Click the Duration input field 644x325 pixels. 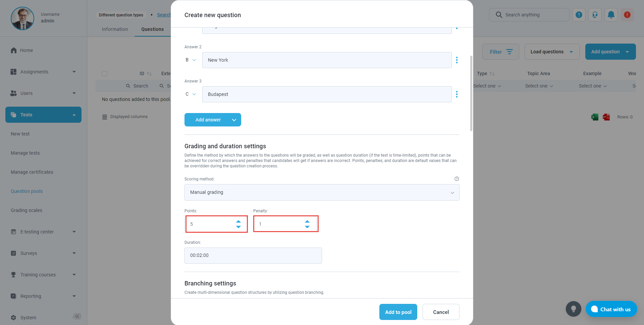(253, 256)
